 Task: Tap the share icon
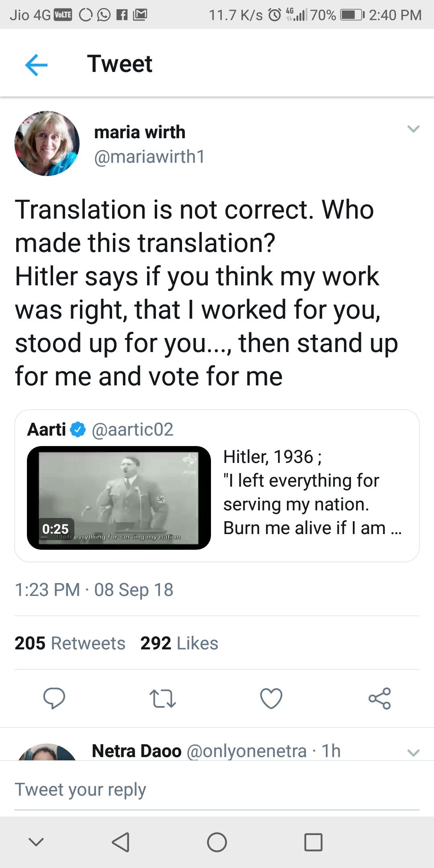(x=380, y=698)
